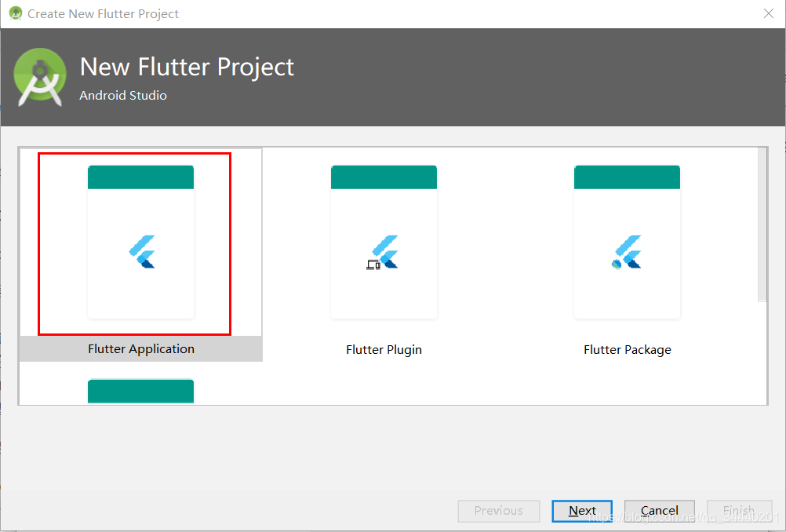786x532 pixels.
Task: Click the Finish button
Action: pyautogui.click(x=739, y=511)
